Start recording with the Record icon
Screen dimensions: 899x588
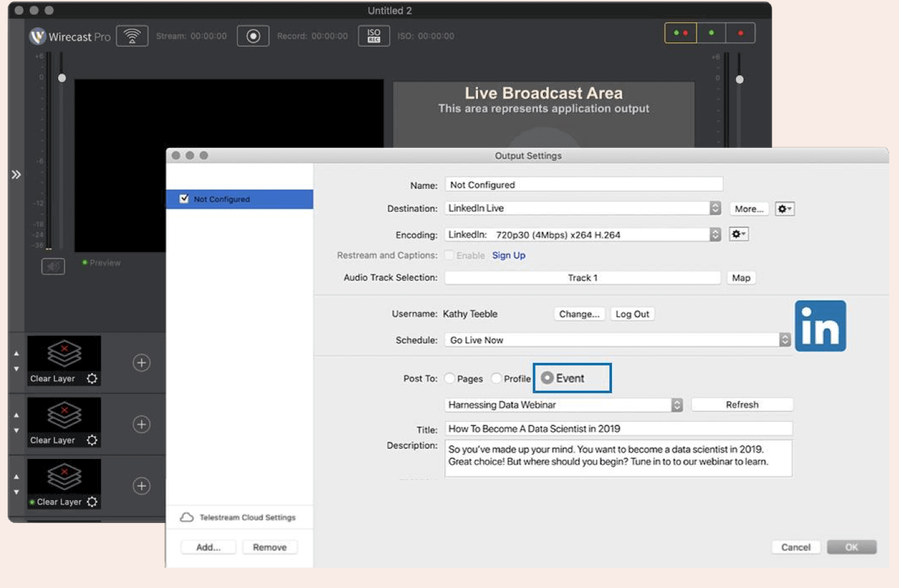click(x=253, y=36)
